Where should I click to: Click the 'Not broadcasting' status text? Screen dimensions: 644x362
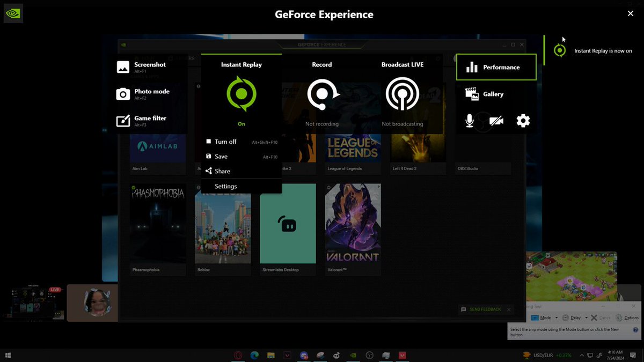pyautogui.click(x=402, y=124)
